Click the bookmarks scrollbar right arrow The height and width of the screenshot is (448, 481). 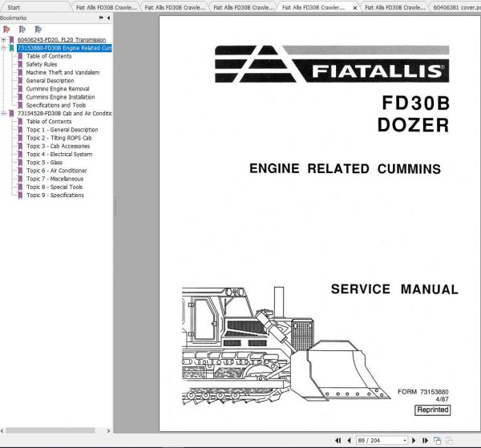tap(108, 430)
